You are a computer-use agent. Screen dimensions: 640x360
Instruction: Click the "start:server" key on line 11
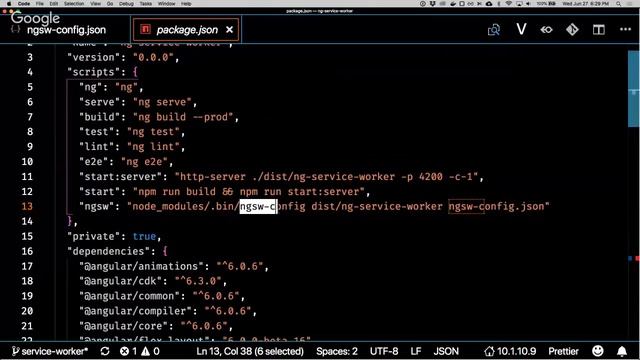point(124,177)
